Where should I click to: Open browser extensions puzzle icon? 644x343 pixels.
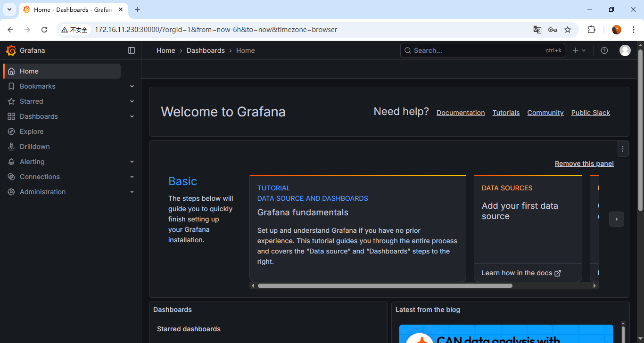591,30
